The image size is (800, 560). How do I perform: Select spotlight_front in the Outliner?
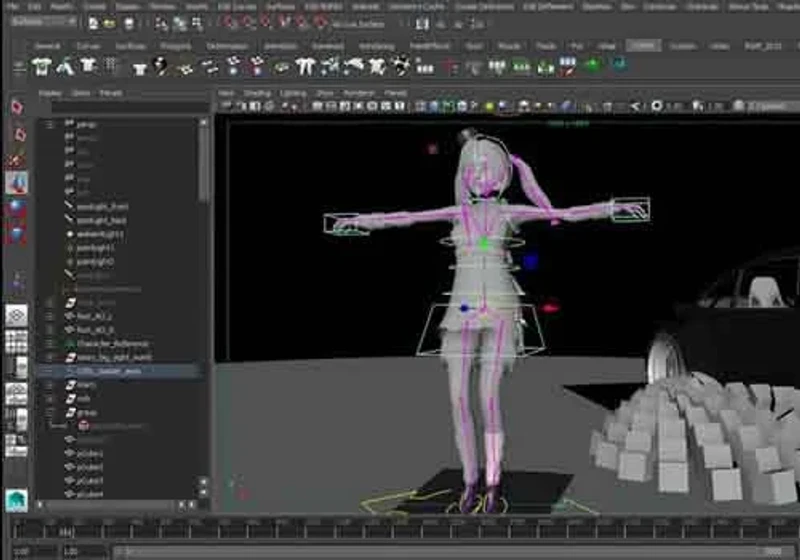pyautogui.click(x=102, y=207)
